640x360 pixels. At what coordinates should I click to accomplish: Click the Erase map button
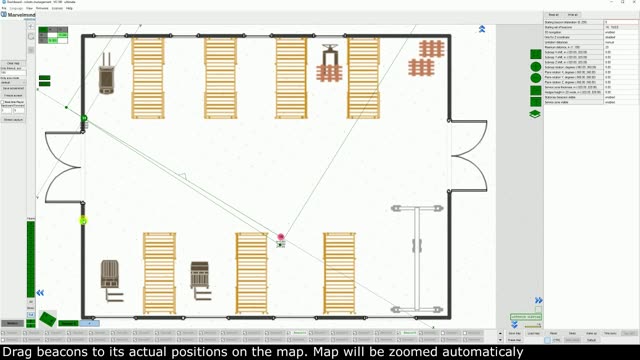(x=514, y=340)
